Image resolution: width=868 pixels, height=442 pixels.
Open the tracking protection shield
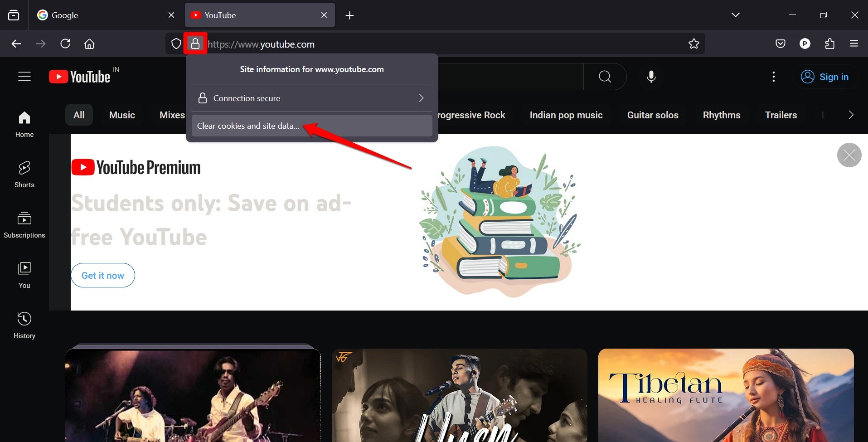point(176,44)
